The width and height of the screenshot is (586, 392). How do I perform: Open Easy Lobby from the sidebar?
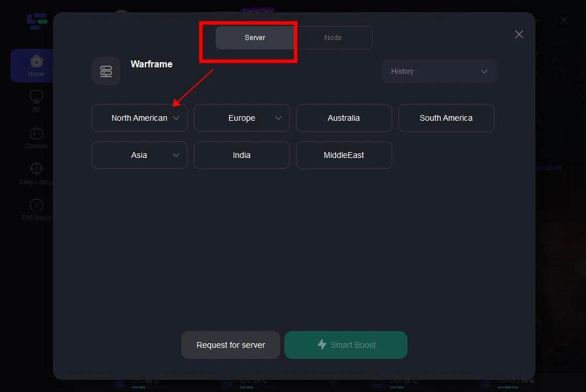pyautogui.click(x=36, y=174)
